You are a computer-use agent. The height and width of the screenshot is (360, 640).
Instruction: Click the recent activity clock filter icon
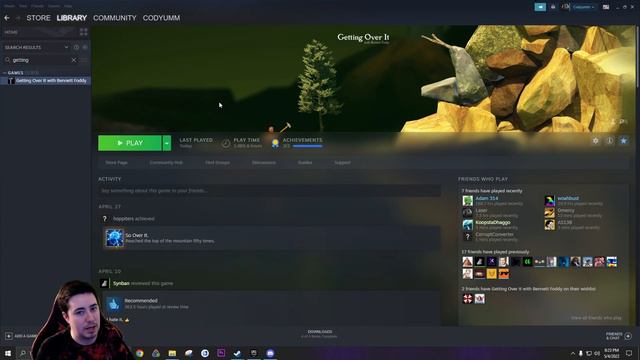tap(76, 47)
